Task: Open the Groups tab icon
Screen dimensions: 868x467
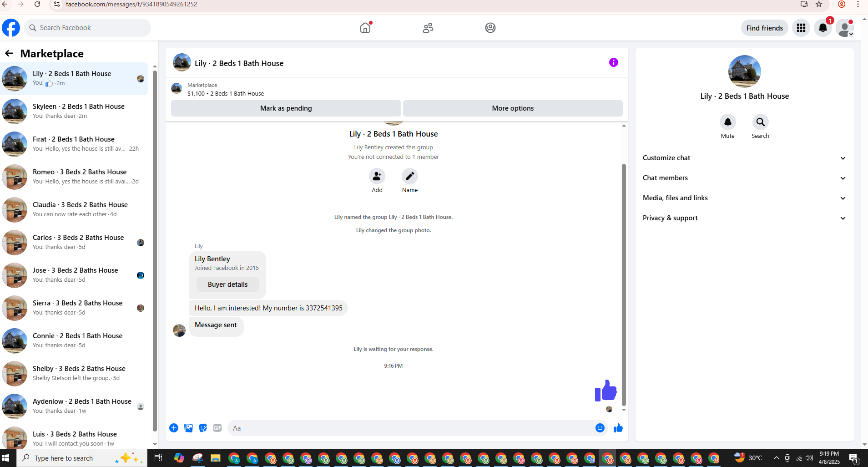Action: click(x=490, y=28)
